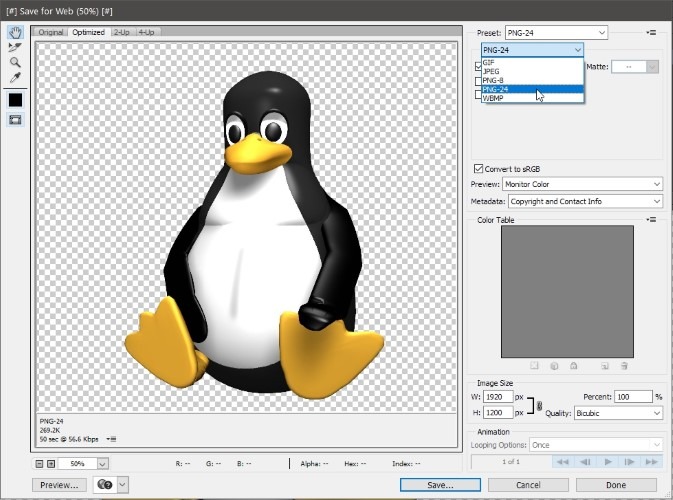Click the connection speed preview menu icon
The height and width of the screenshot is (500, 673).
(111, 439)
